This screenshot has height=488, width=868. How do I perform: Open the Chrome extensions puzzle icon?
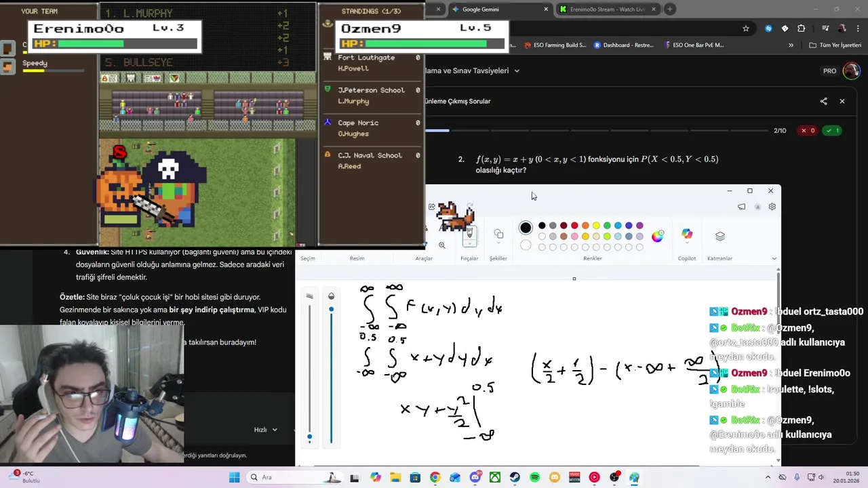[x=802, y=28]
